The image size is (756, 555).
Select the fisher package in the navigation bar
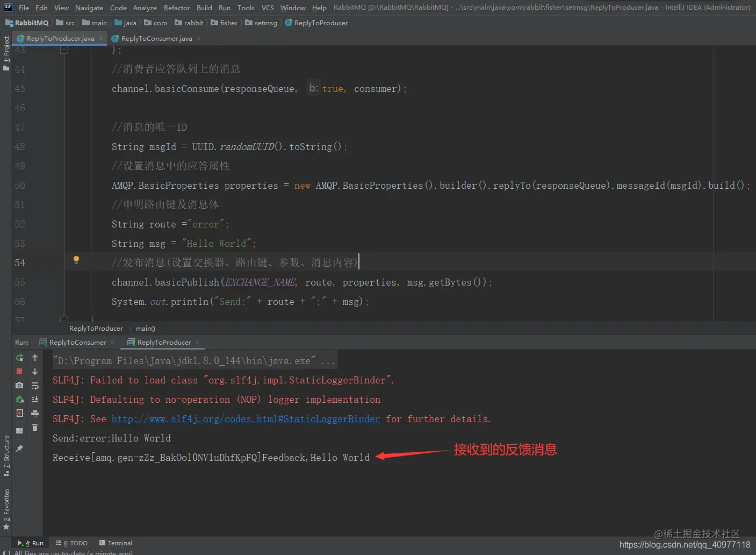coord(224,23)
